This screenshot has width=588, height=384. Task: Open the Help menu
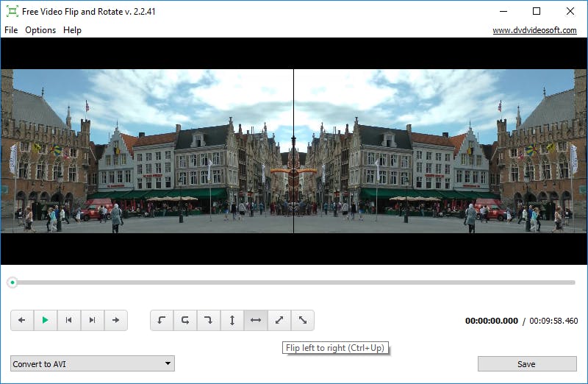[x=72, y=30]
